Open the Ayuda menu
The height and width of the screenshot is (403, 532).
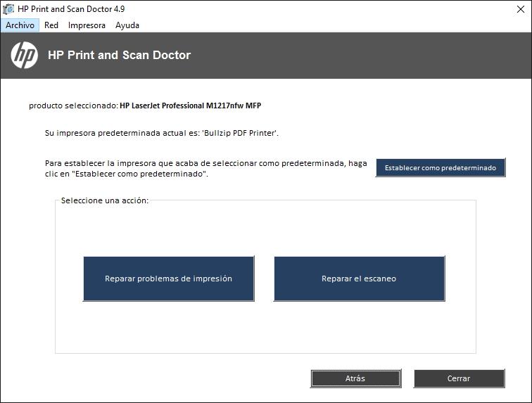(x=127, y=25)
